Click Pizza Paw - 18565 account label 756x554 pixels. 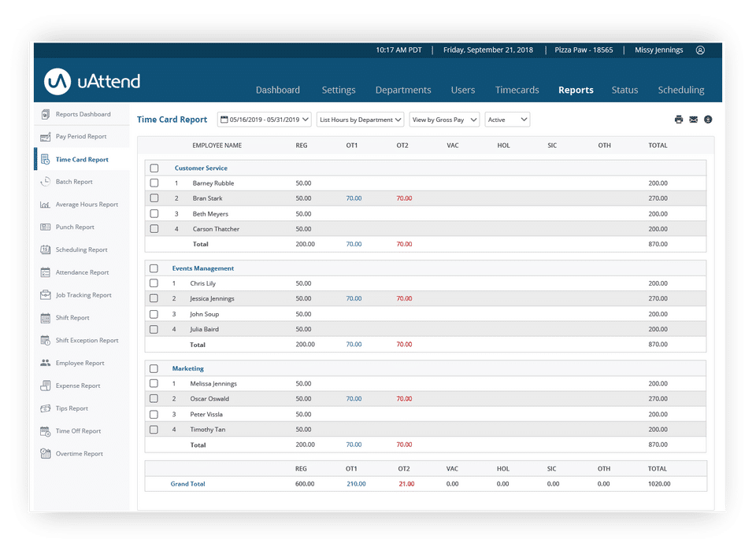point(584,50)
